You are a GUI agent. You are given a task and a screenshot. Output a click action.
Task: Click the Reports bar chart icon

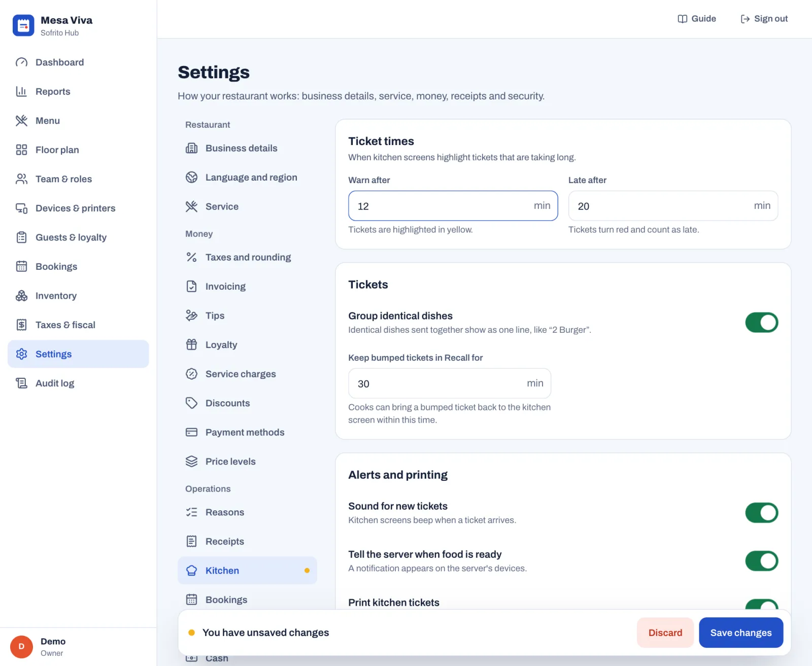21,91
